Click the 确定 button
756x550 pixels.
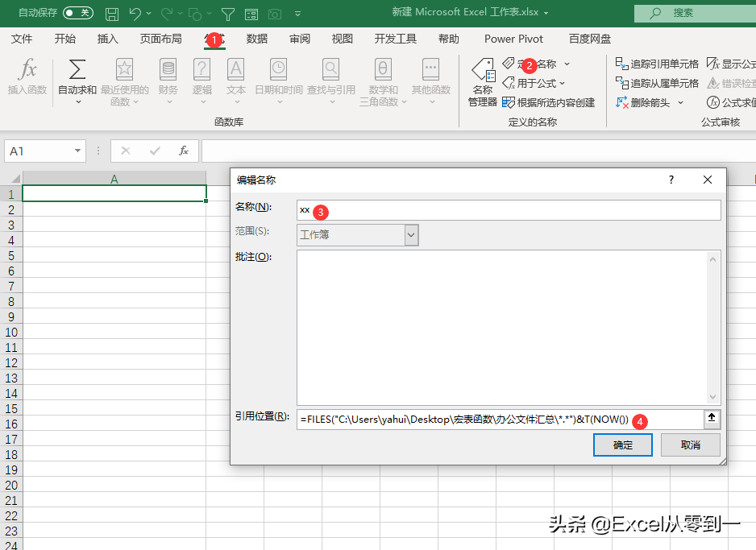pos(622,445)
